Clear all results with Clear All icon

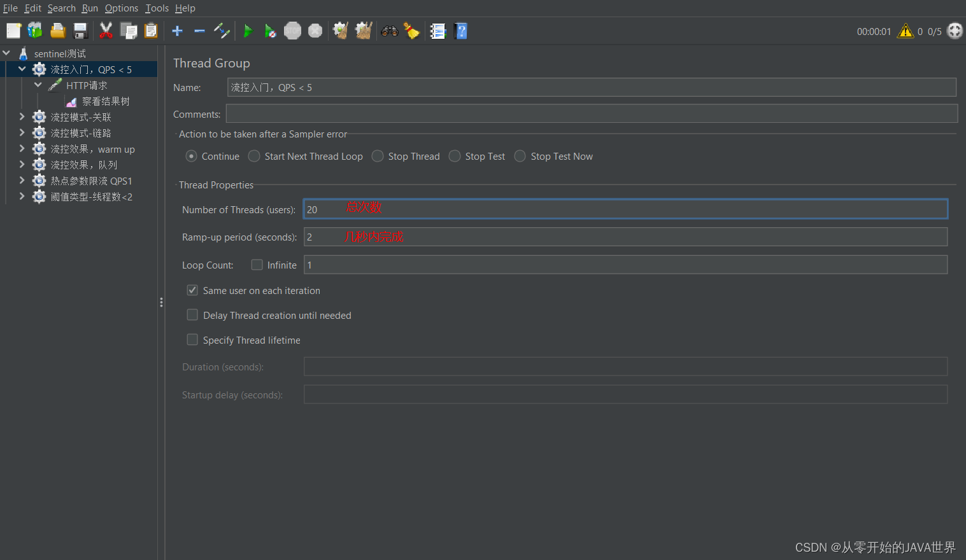pos(364,31)
